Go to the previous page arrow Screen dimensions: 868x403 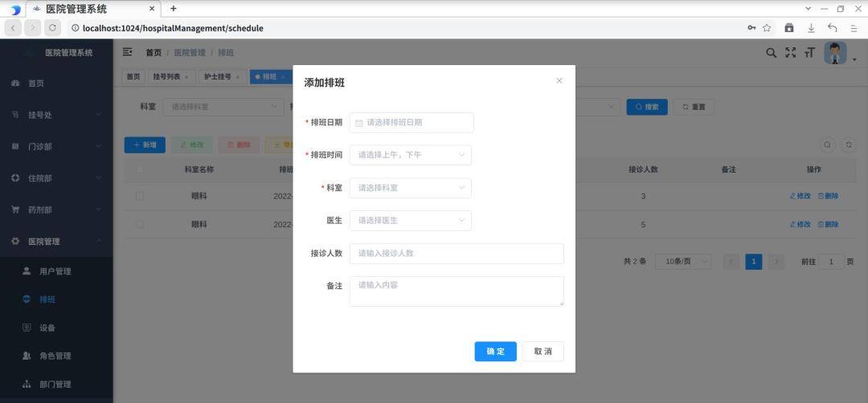coord(731,262)
